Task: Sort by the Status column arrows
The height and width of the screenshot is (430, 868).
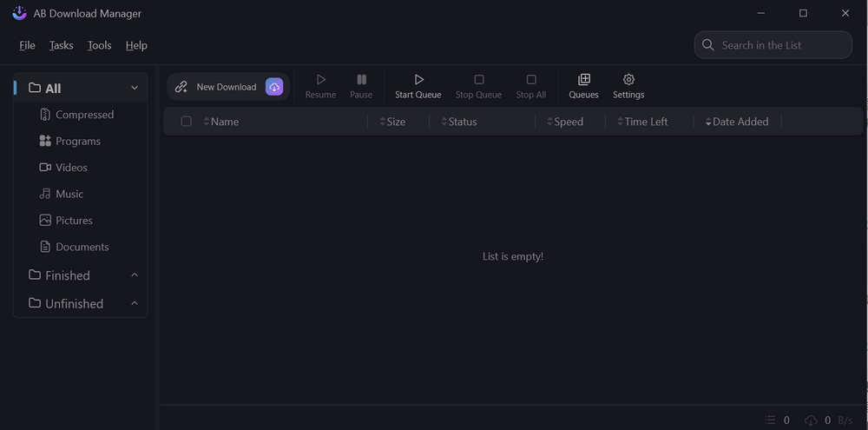Action: click(x=444, y=122)
